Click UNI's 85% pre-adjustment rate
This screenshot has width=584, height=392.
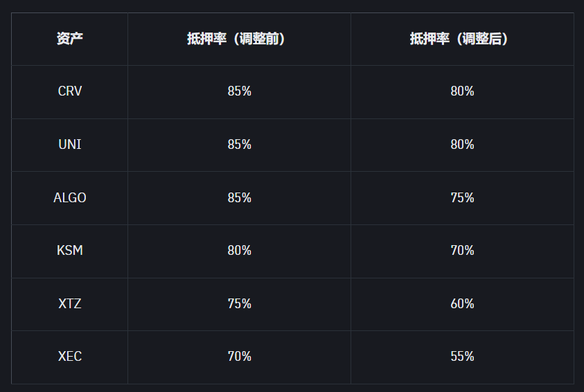tap(239, 145)
